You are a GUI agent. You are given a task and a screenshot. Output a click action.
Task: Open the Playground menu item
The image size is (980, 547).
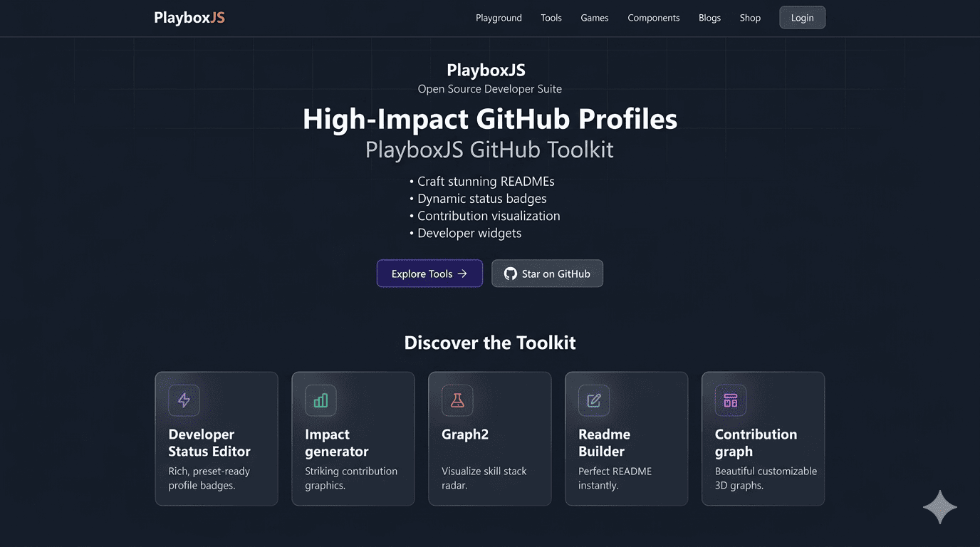(499, 17)
